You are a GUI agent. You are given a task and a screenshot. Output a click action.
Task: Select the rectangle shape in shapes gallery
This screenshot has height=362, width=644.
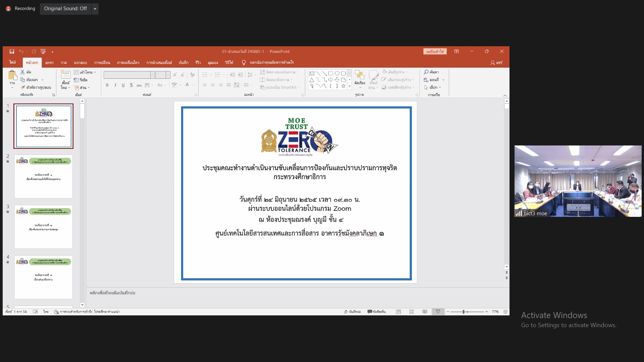[331, 73]
